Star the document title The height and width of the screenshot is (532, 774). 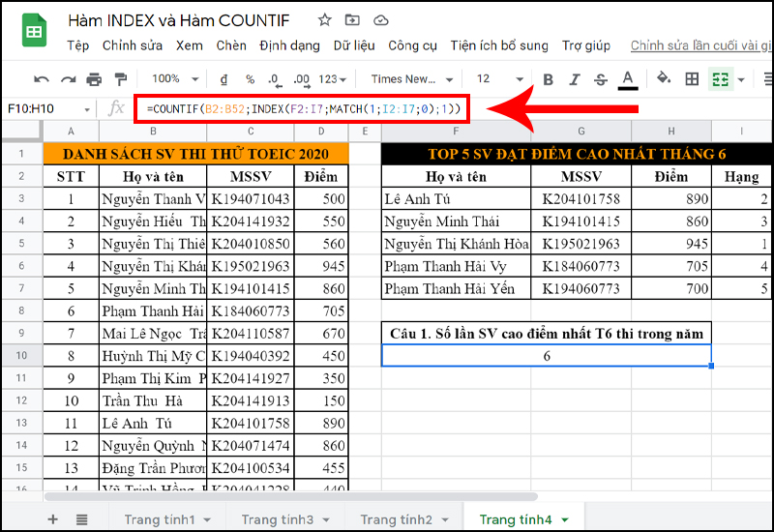(324, 20)
